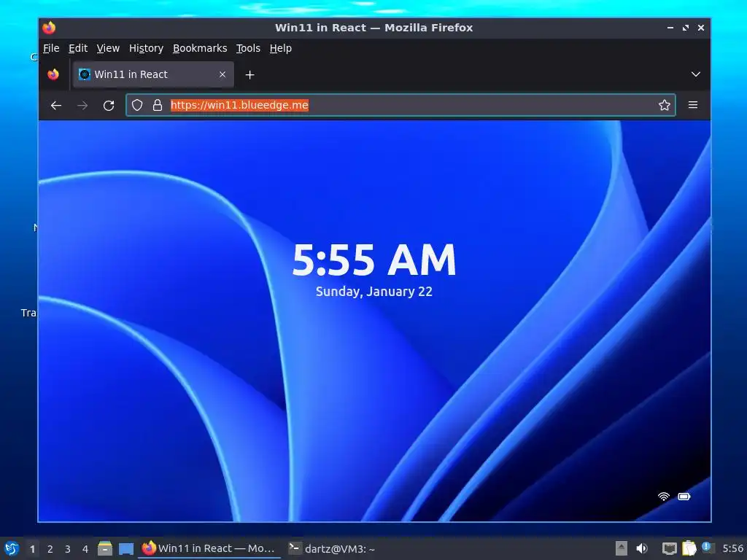
Task: Close the Win11 in React tab
Action: click(222, 74)
